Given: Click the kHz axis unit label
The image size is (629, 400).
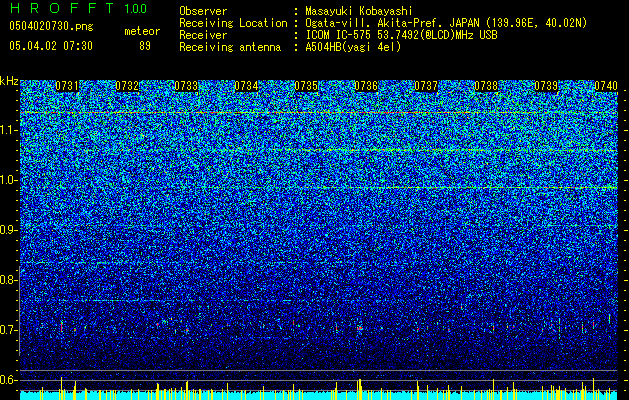Looking at the screenshot, I should tap(9, 81).
